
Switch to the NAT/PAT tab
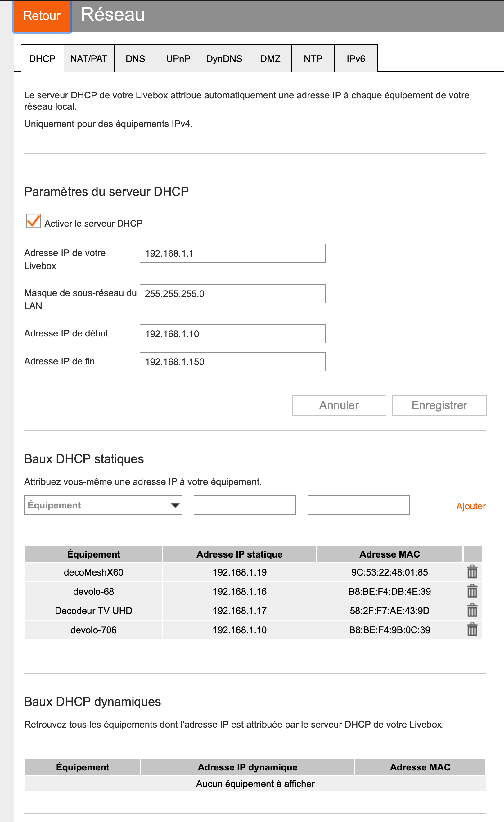coord(89,59)
